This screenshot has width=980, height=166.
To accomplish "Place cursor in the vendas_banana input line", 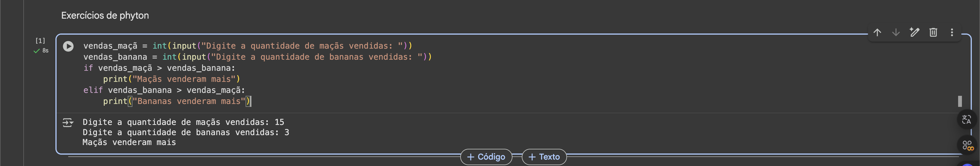I will pos(257,57).
